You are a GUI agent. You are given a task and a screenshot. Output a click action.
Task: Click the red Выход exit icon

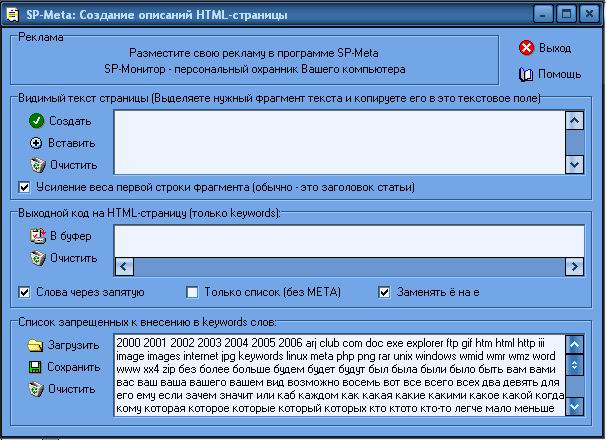point(526,48)
